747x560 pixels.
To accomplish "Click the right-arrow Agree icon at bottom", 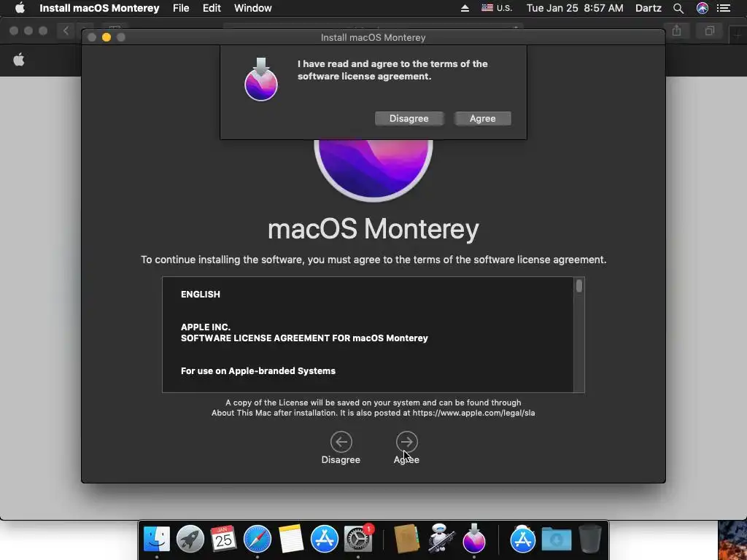I will pos(406,442).
